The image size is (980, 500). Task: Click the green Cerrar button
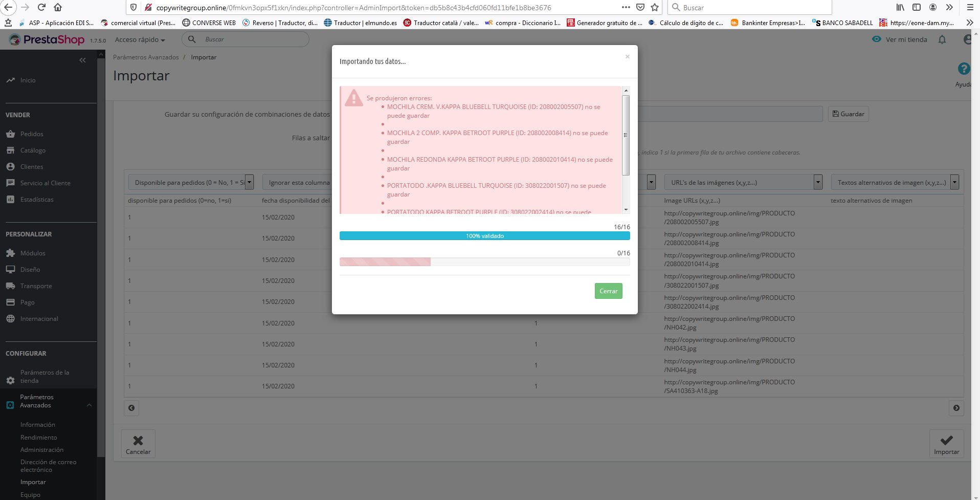(609, 291)
